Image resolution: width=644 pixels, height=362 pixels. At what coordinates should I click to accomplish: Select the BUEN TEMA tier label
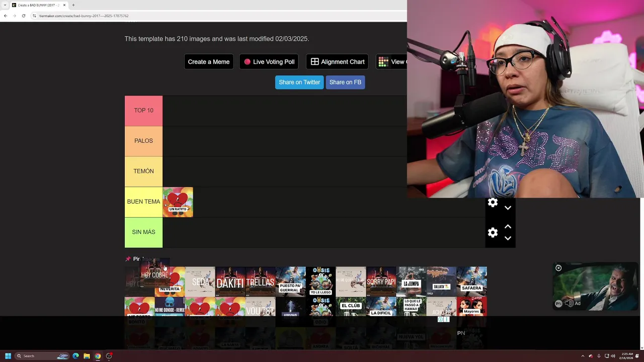click(x=143, y=202)
